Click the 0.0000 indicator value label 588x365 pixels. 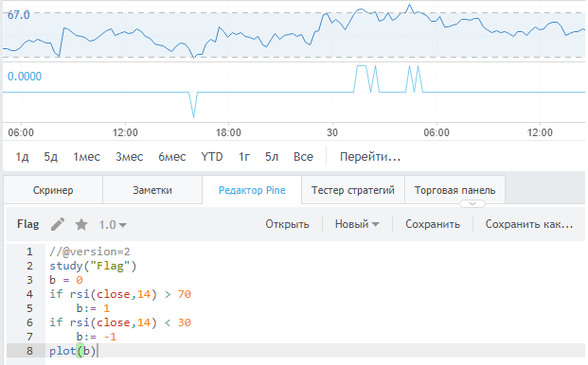point(25,77)
